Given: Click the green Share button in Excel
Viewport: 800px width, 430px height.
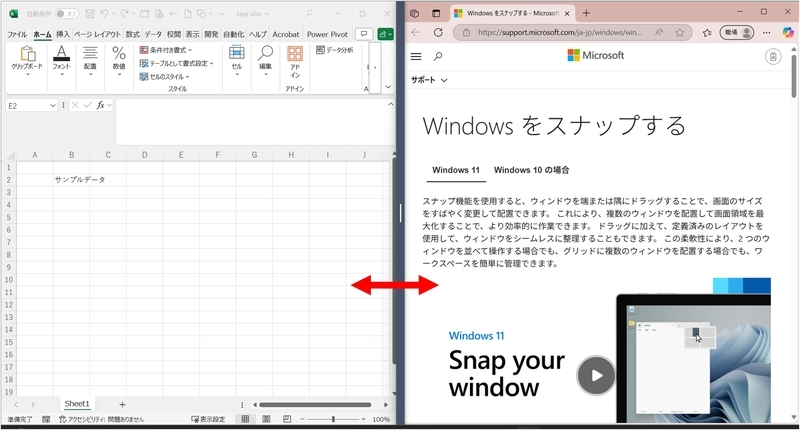Looking at the screenshot, I should tap(385, 34).
